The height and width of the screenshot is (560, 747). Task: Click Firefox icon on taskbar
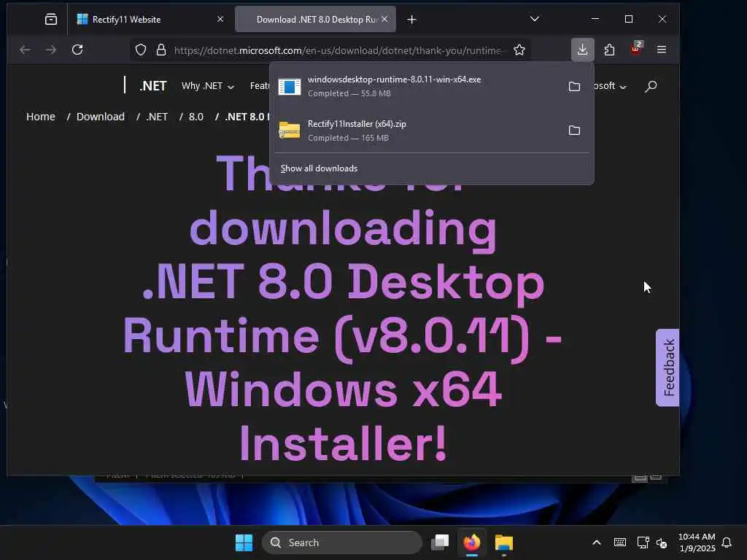click(472, 542)
